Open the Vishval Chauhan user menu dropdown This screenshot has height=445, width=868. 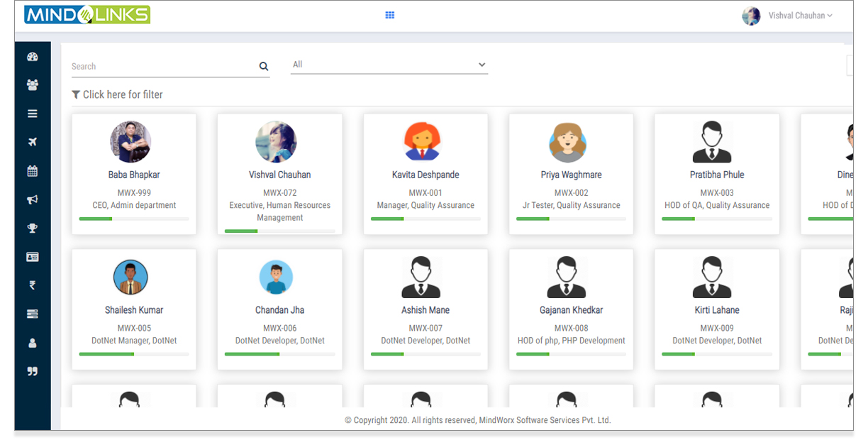pos(801,16)
